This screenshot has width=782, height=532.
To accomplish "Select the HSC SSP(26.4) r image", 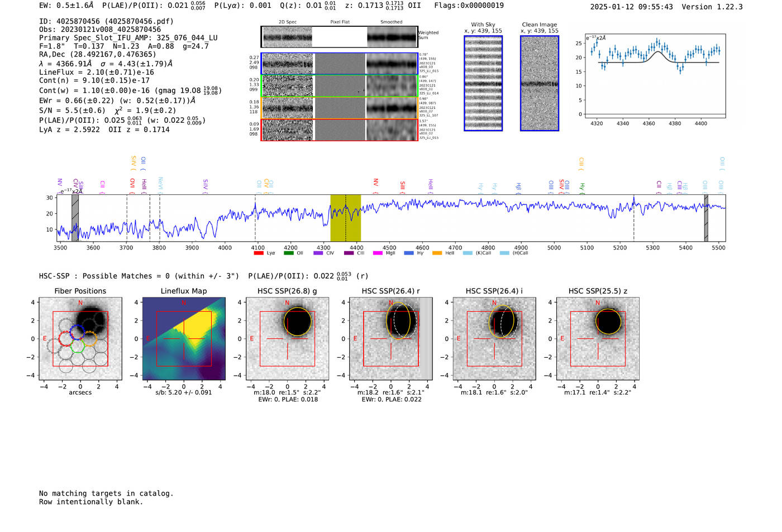I will (391, 339).
